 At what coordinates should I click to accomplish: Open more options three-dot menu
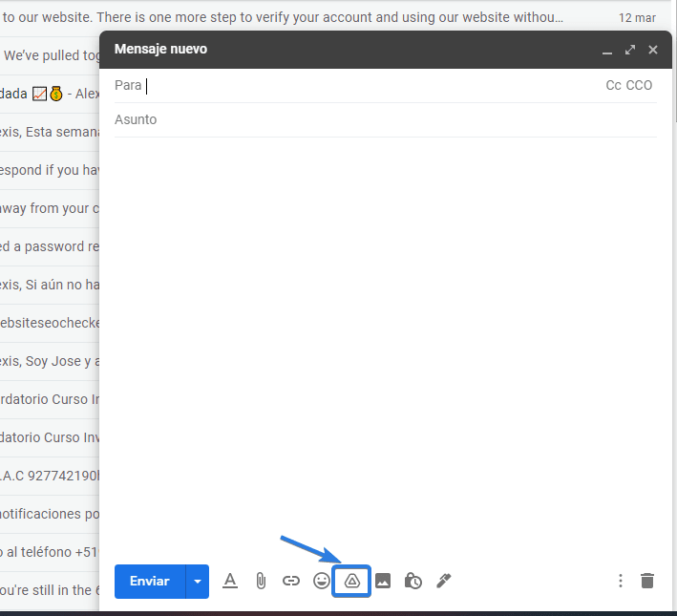(x=621, y=581)
